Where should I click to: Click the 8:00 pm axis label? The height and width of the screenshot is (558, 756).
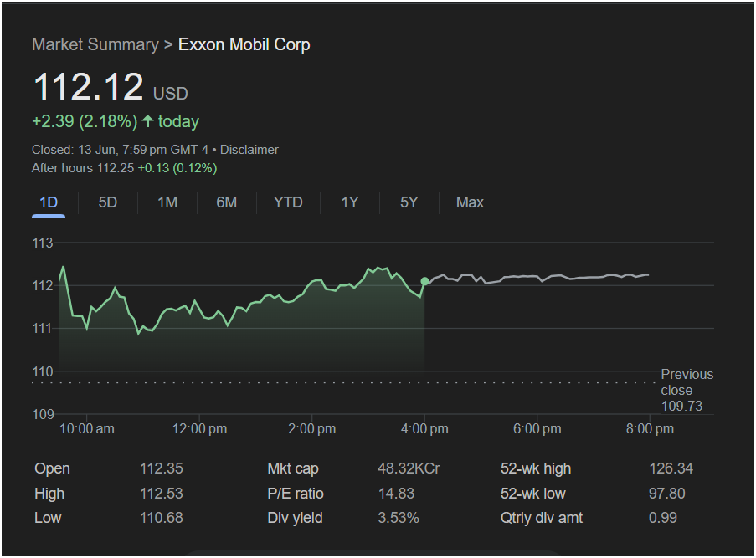pos(650,429)
